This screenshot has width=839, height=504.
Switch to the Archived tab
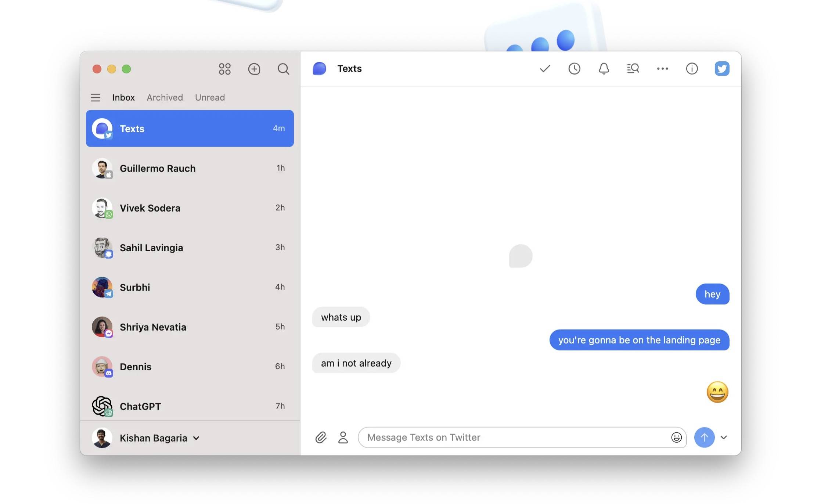[x=165, y=97]
